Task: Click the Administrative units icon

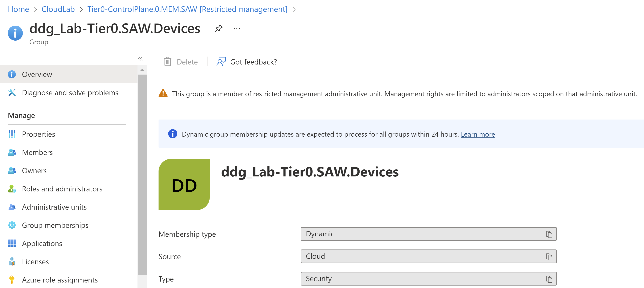Action: coord(12,207)
